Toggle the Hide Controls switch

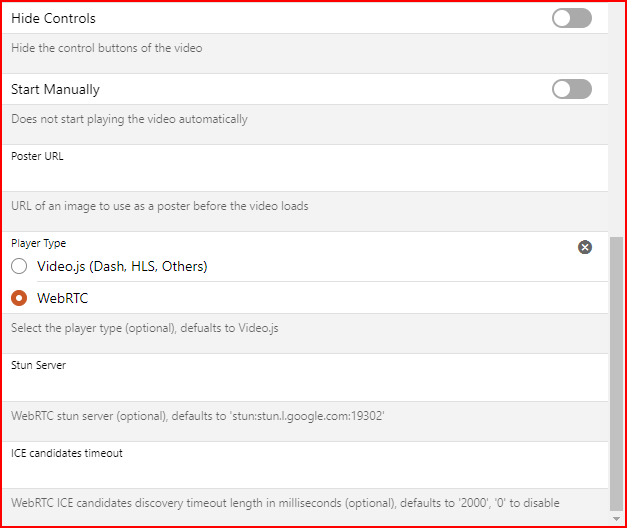pyautogui.click(x=571, y=18)
